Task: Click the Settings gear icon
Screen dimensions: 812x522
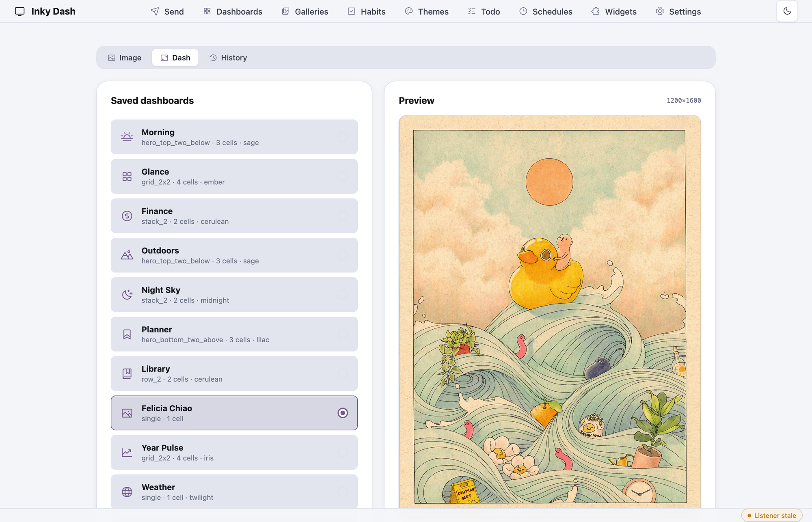Action: click(660, 11)
